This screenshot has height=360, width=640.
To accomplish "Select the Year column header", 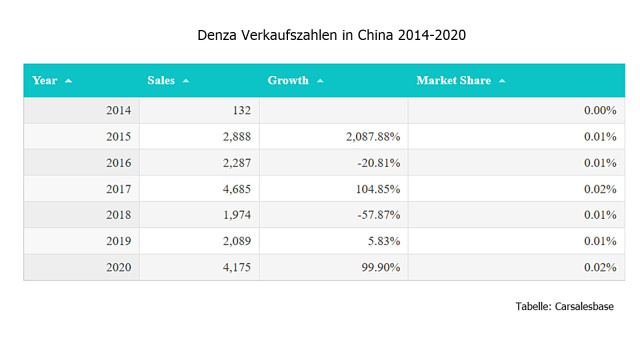I will (82, 80).
